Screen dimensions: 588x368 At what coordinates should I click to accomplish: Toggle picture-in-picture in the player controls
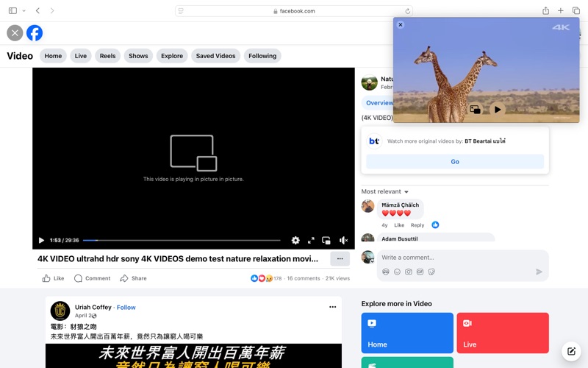(326, 241)
